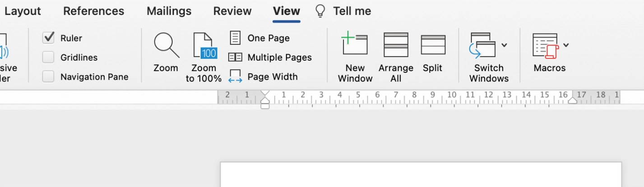The height and width of the screenshot is (187, 644).
Task: Click Arrange All windows icon
Action: point(396,45)
